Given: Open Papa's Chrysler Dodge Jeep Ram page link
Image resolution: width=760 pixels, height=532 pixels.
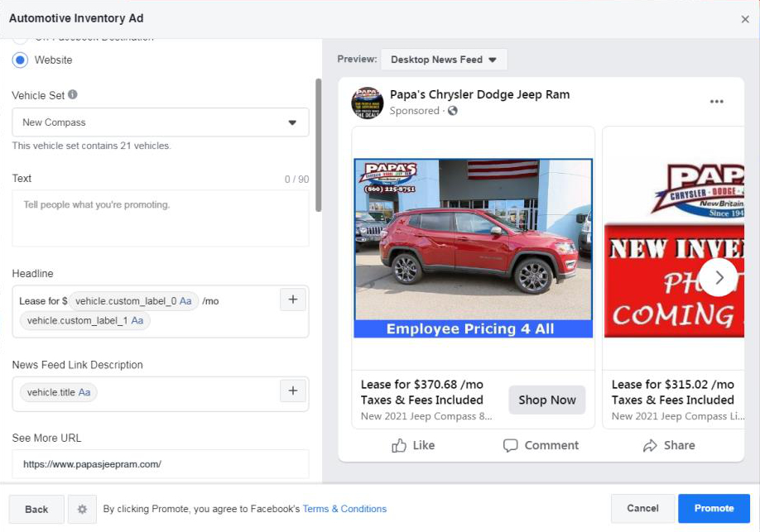Looking at the screenshot, I should click(x=480, y=94).
